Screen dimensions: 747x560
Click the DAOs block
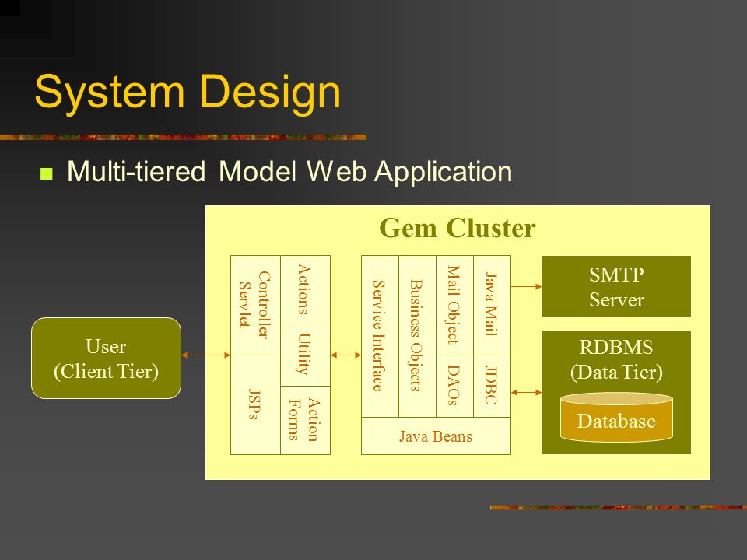coord(454,387)
